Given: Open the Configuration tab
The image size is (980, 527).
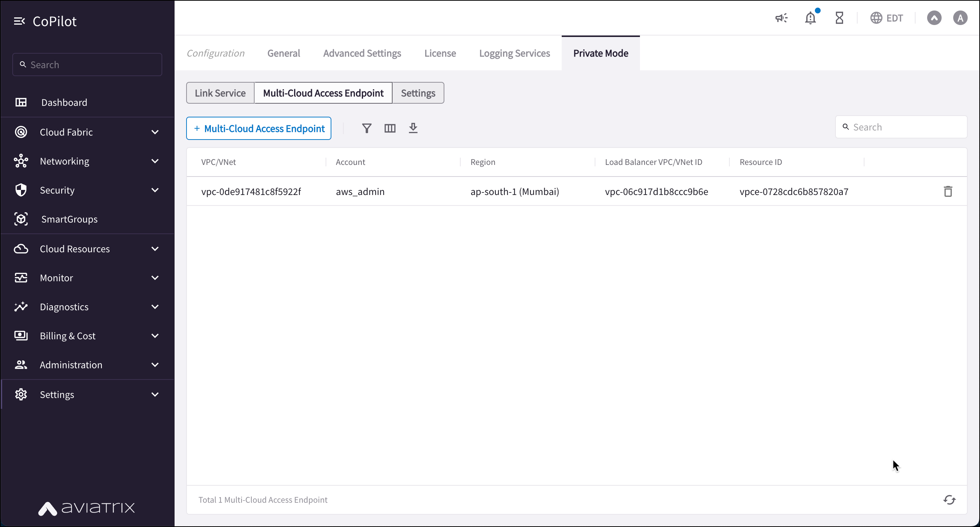Looking at the screenshot, I should 215,53.
